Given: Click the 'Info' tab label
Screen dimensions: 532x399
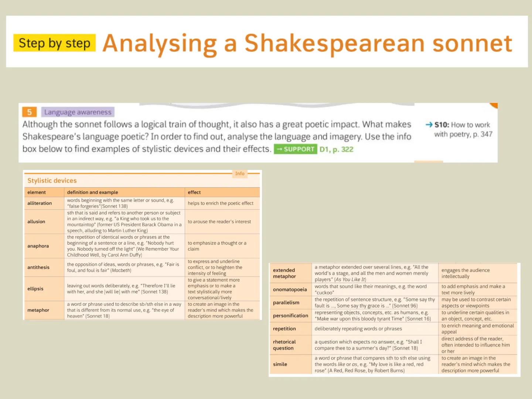Looking at the screenshot, I should [x=240, y=174].
